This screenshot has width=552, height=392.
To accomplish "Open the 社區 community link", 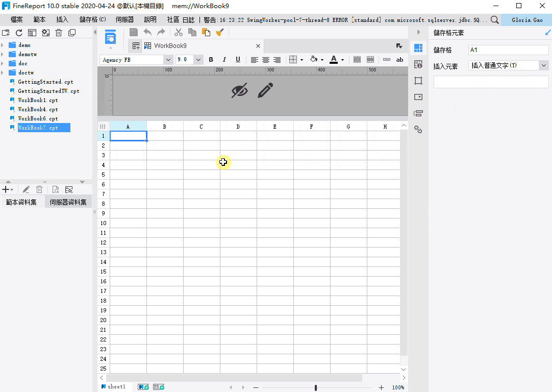I will point(173,20).
